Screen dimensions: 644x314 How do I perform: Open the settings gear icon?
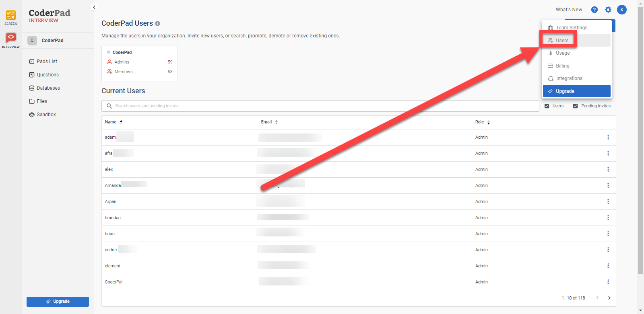[608, 10]
